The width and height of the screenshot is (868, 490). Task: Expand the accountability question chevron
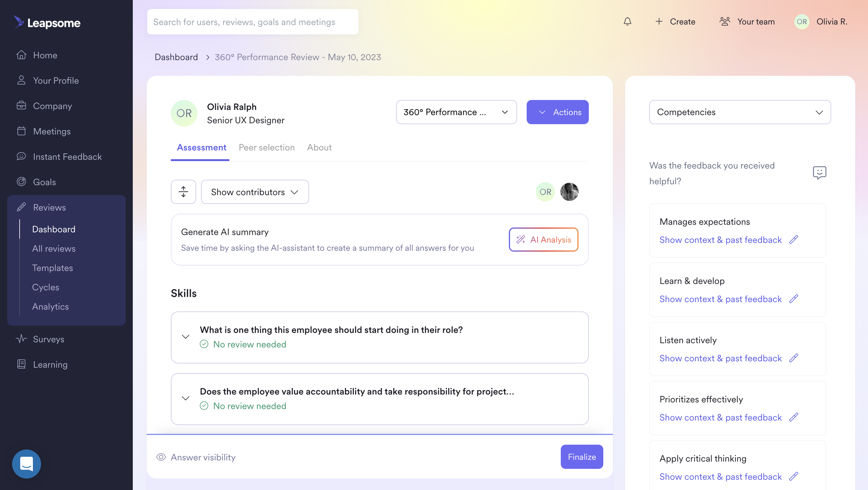[186, 398]
